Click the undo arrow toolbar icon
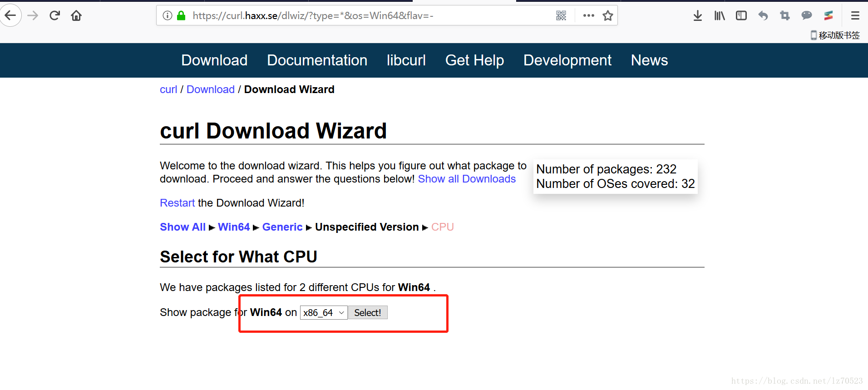 point(763,16)
